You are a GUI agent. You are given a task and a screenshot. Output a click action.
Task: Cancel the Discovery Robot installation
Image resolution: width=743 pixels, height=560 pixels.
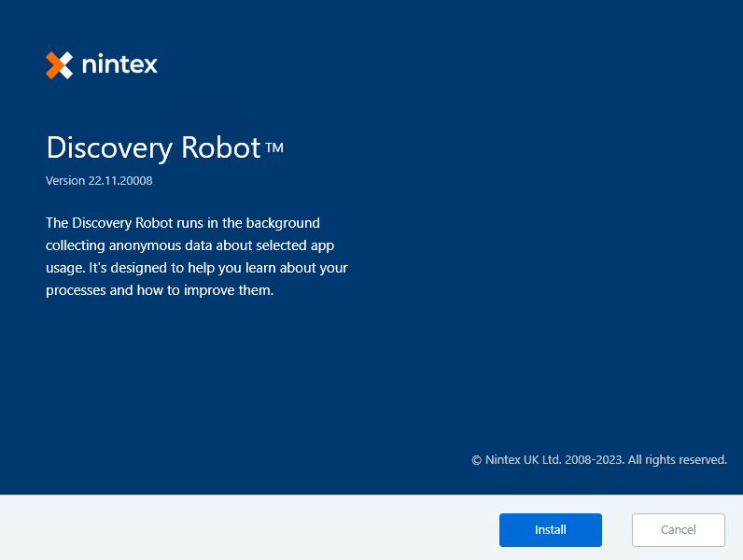tap(678, 530)
